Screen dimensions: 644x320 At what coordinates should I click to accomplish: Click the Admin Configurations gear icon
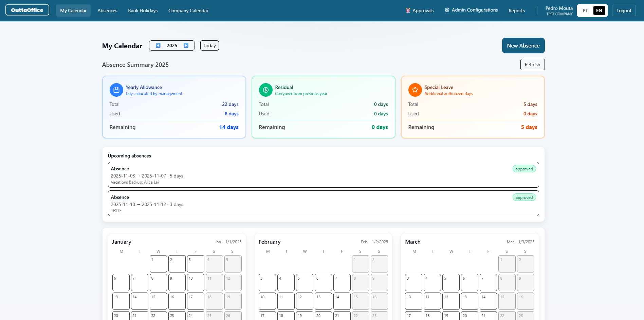(447, 10)
